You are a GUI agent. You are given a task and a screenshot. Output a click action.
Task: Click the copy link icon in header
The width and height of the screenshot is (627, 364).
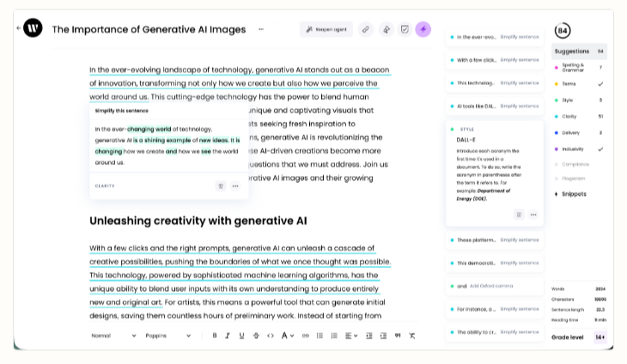tap(366, 29)
